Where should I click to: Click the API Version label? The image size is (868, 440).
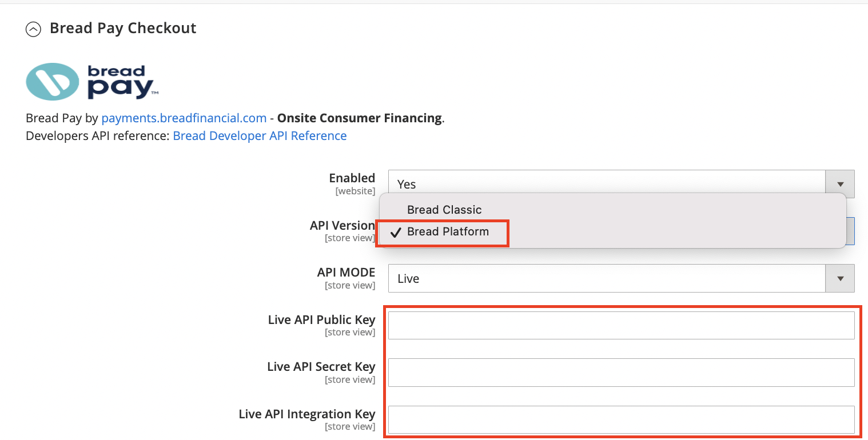pyautogui.click(x=343, y=226)
